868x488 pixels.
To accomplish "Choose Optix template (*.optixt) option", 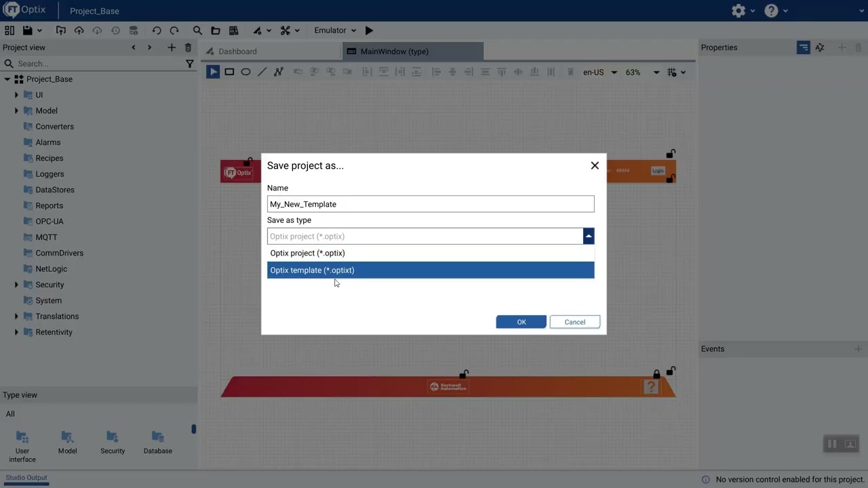I will coord(431,270).
